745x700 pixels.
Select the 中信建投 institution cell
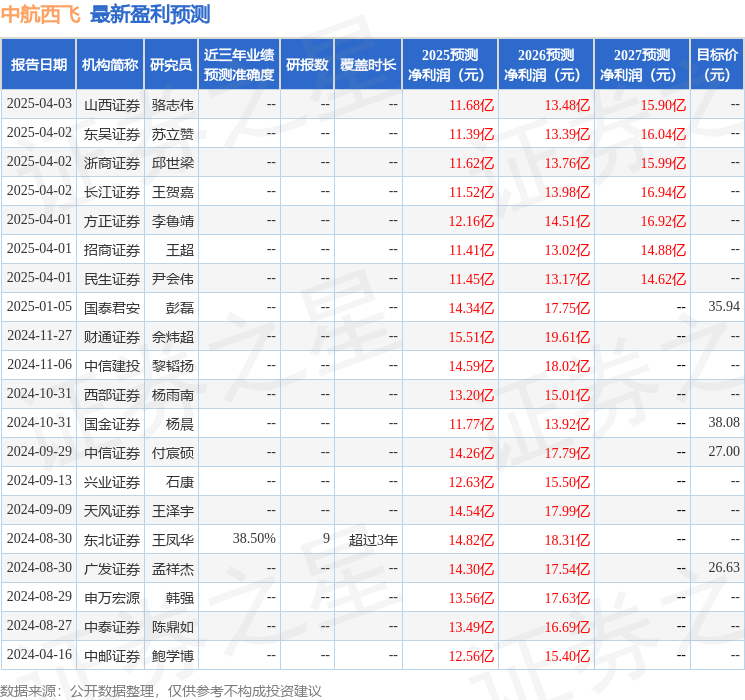tap(112, 366)
